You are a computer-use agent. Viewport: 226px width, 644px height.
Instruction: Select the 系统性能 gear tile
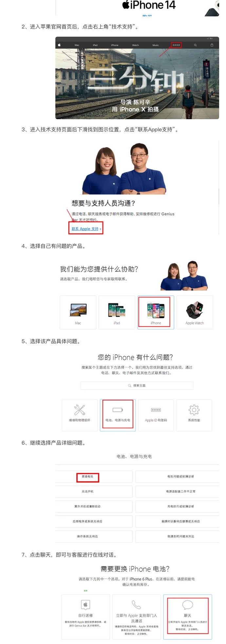click(x=194, y=415)
